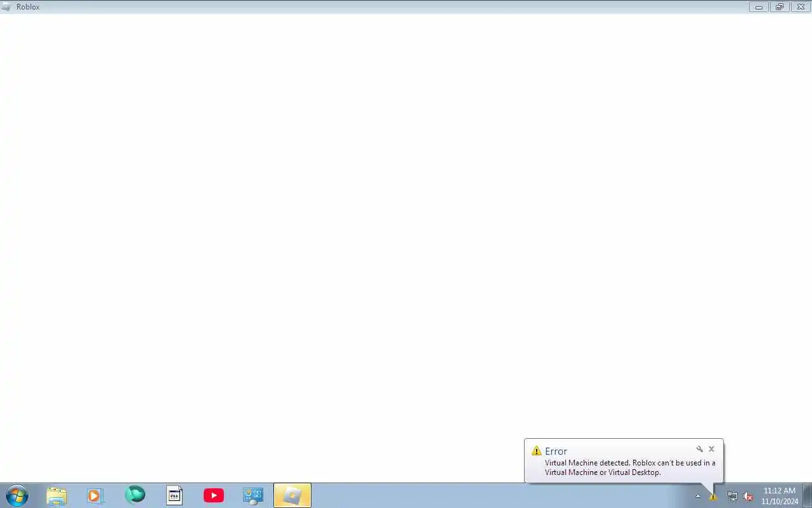This screenshot has height=508, width=812.
Task: Click the muted volume tray icon
Action: click(x=748, y=497)
